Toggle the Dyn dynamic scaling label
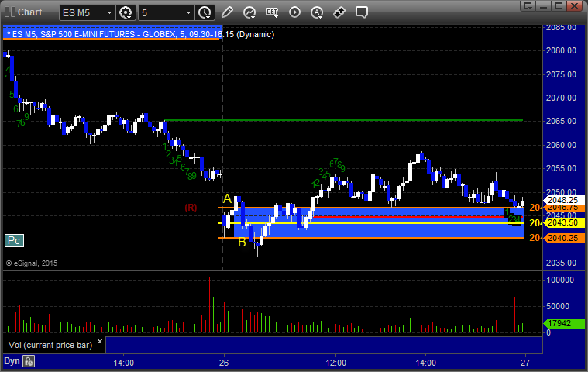The width and height of the screenshot is (588, 372). [12, 361]
